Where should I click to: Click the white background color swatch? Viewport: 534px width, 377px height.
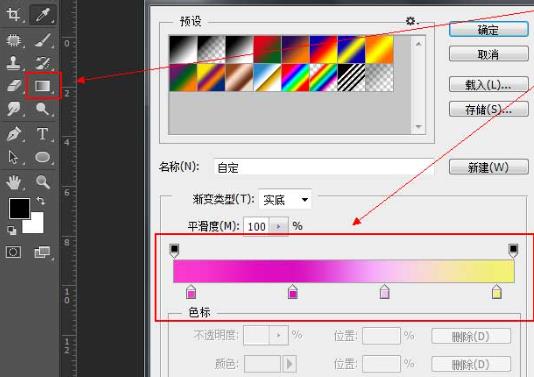click(37, 226)
